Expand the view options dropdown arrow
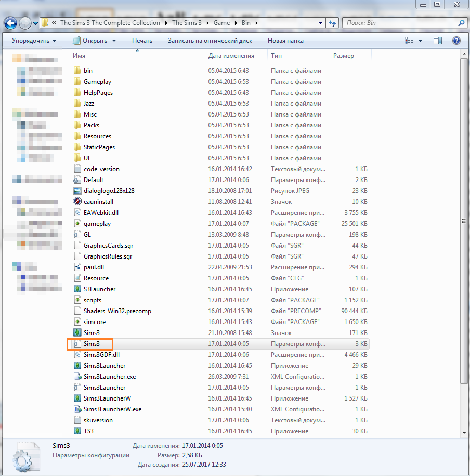This screenshot has height=476, width=470. pyautogui.click(x=420, y=41)
